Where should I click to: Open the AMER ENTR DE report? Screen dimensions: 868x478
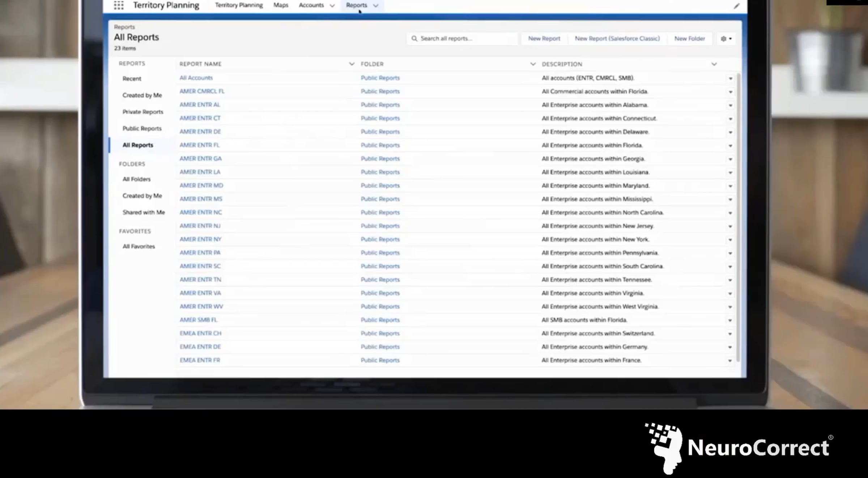(200, 132)
